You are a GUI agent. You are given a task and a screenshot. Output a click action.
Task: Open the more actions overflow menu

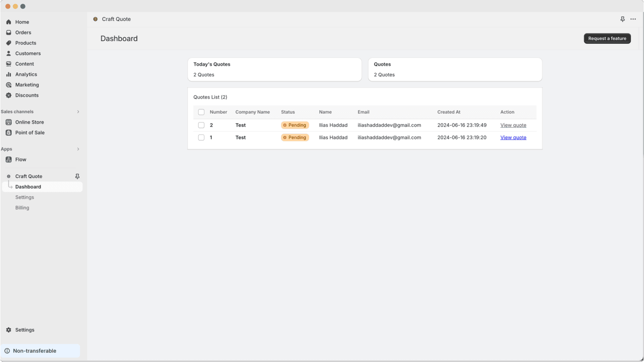tap(633, 19)
